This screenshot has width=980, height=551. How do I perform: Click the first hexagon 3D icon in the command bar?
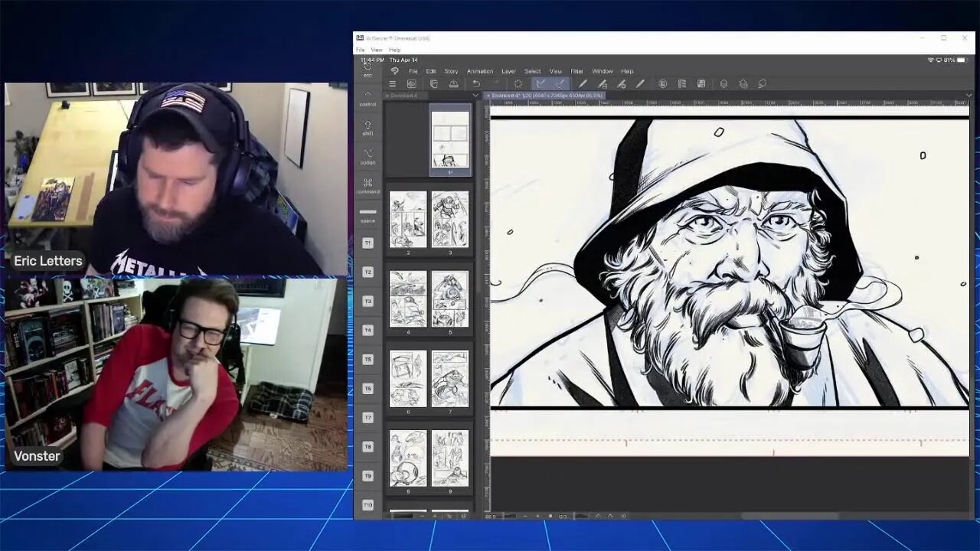click(x=724, y=84)
